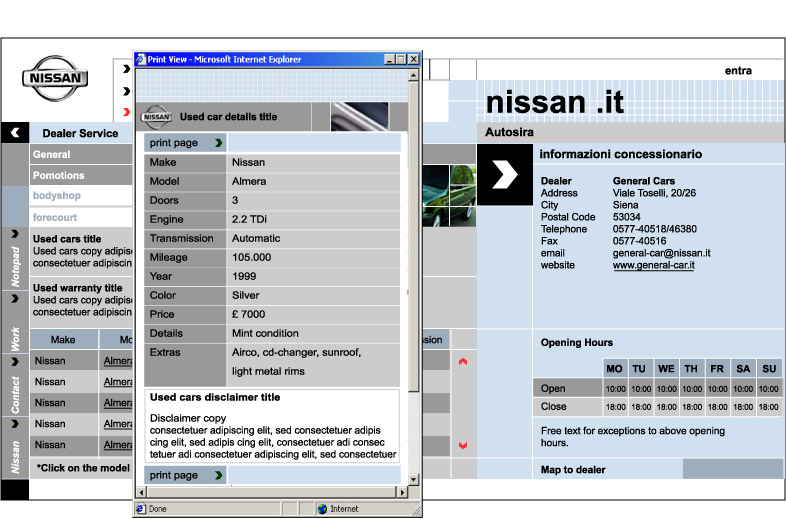This screenshot has width=786, height=519.
Task: Click the Internet zone globe icon in status bar
Action: tap(322, 509)
